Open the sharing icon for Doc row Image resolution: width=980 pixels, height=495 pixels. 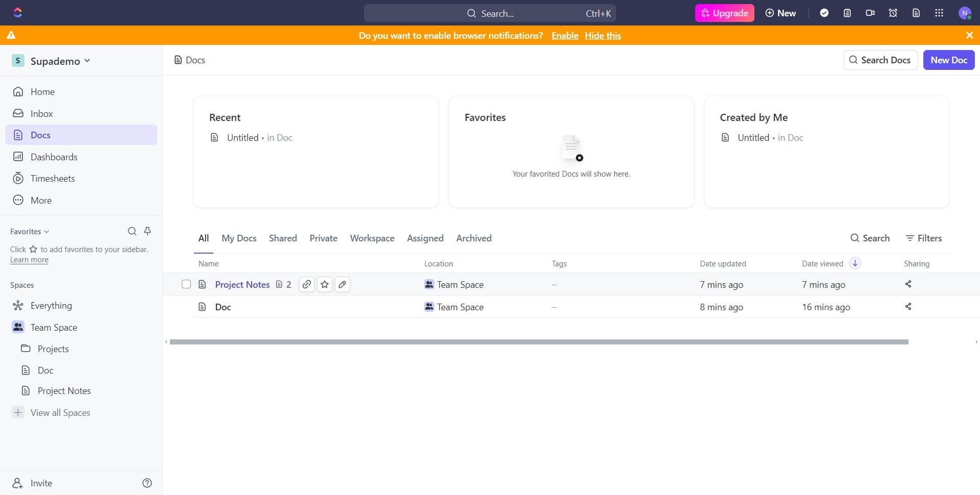(908, 307)
